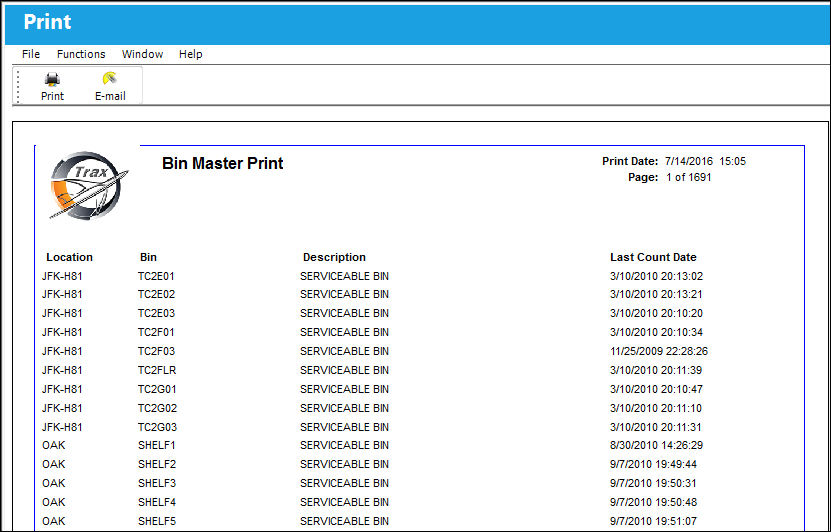Image resolution: width=831 pixels, height=532 pixels.
Task: Select bin TC2G03
Action: click(157, 427)
